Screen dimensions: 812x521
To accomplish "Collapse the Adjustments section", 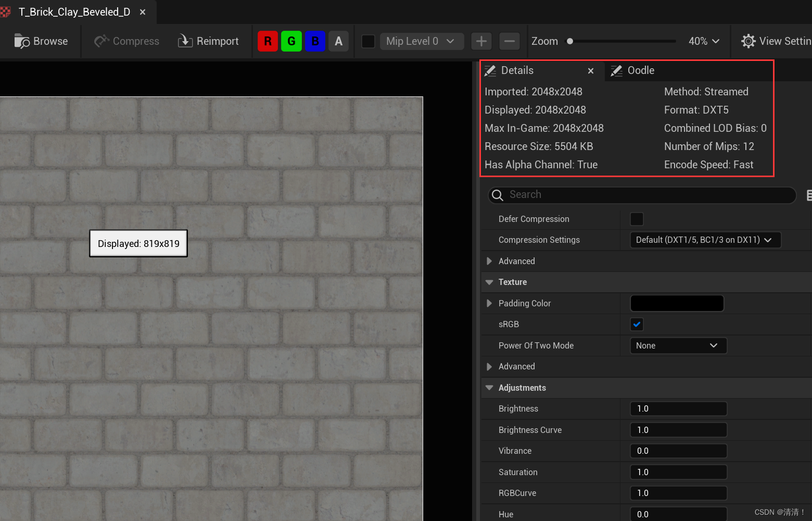I will 489,388.
